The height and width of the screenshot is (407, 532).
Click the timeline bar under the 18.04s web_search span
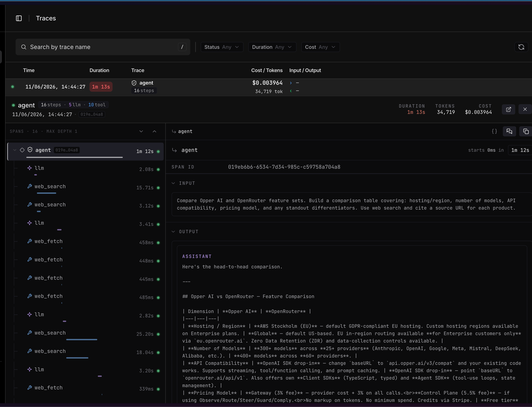click(77, 358)
